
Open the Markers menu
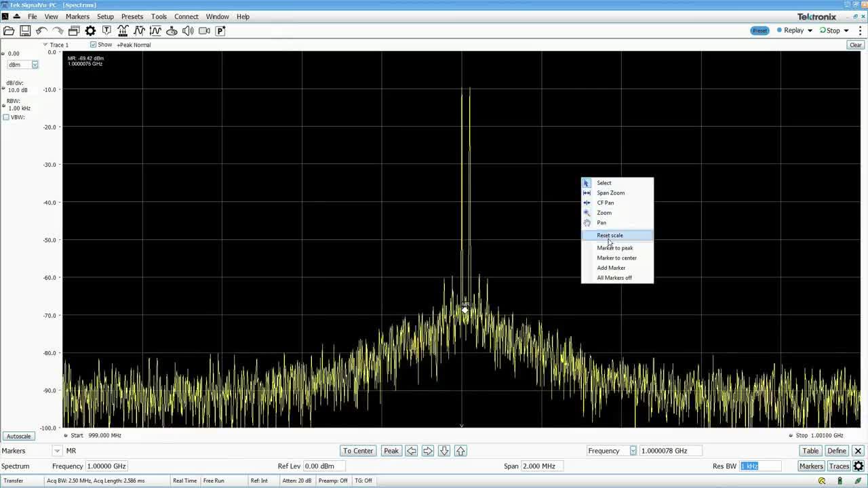77,16
